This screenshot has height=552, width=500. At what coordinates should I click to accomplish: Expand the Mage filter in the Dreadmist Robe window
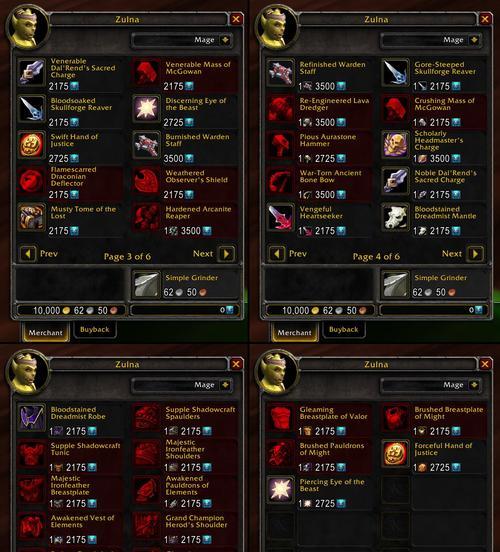(x=225, y=385)
